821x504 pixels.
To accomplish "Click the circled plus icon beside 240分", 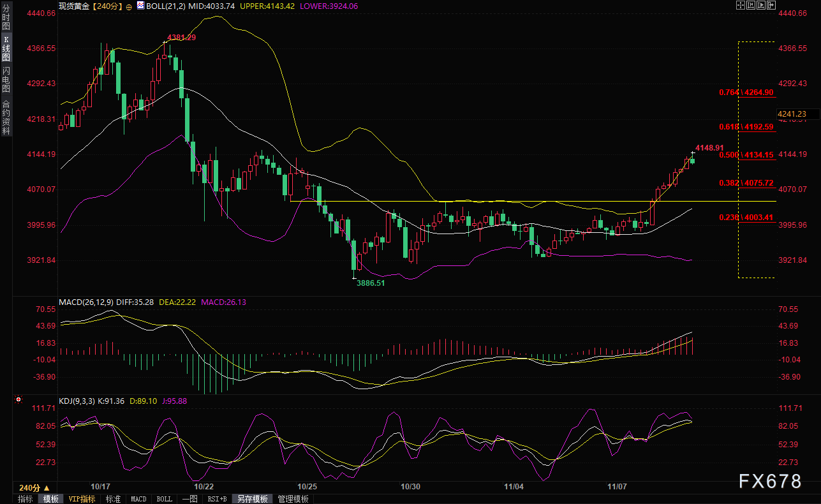I will coord(129,6).
